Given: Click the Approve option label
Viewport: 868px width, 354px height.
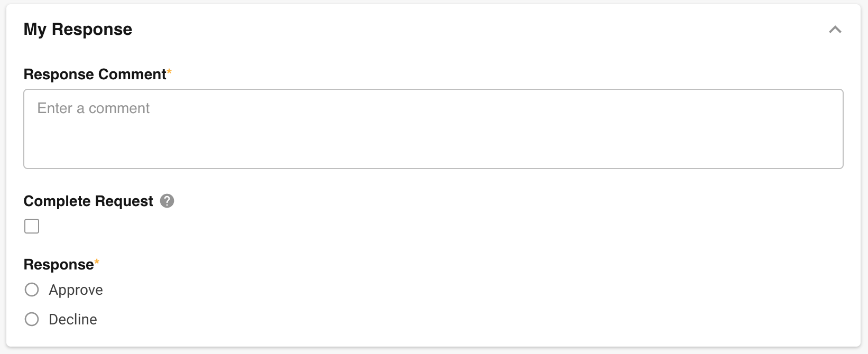Looking at the screenshot, I should (76, 290).
